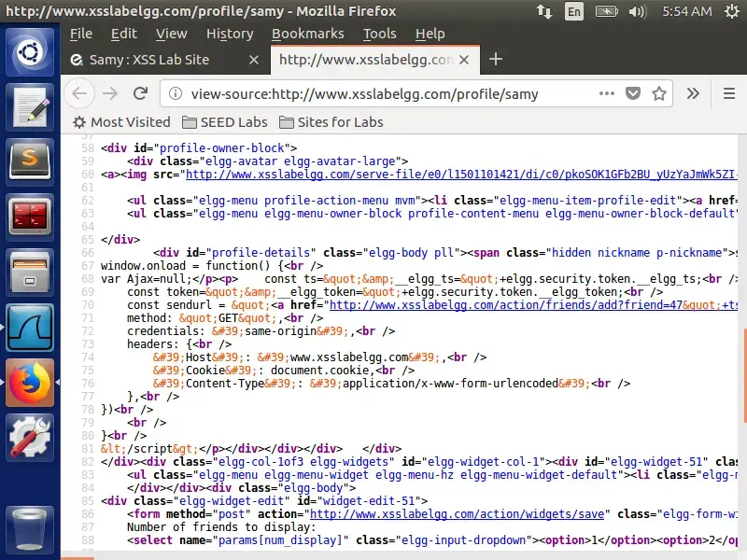The height and width of the screenshot is (560, 747).
Task: Click 'widget-edit-51' id on line 85
Action: [x=369, y=501]
